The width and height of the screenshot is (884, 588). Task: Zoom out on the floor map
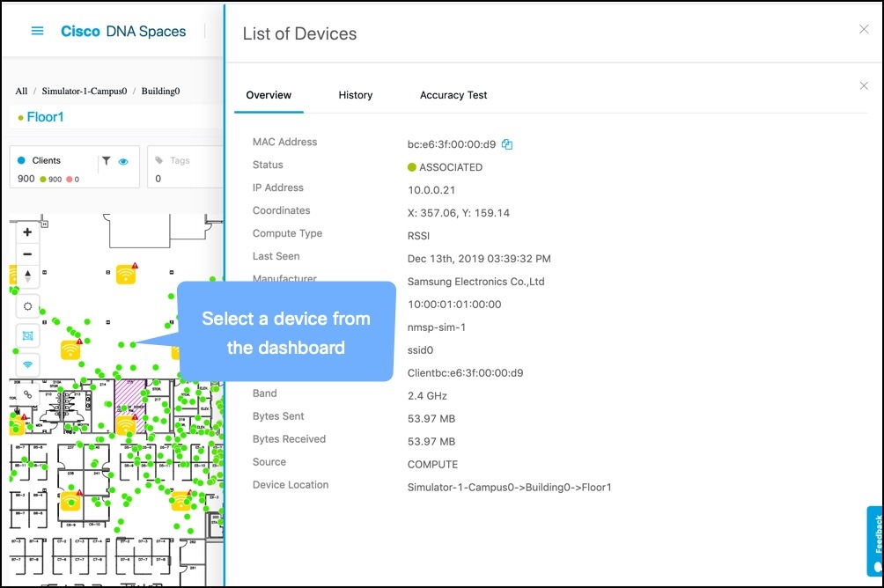pyautogui.click(x=26, y=254)
